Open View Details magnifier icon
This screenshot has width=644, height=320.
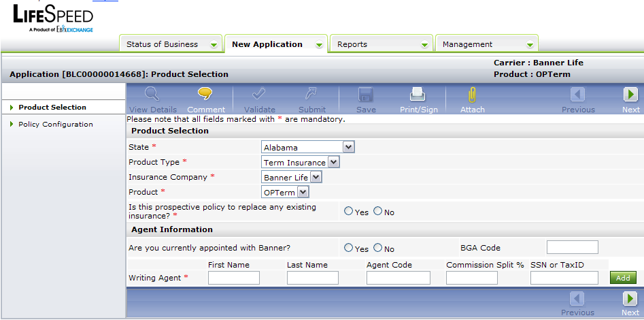tap(152, 95)
